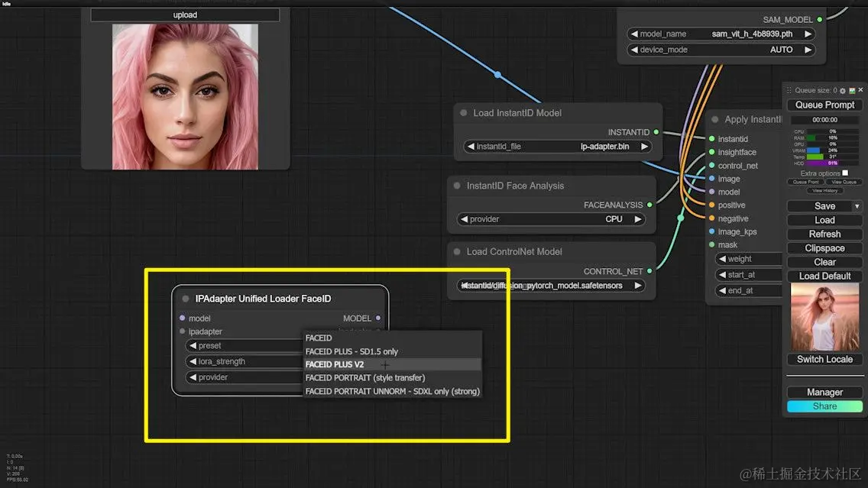Screen dimensions: 868x488
Task: Open View History
Action: pyautogui.click(x=824, y=191)
